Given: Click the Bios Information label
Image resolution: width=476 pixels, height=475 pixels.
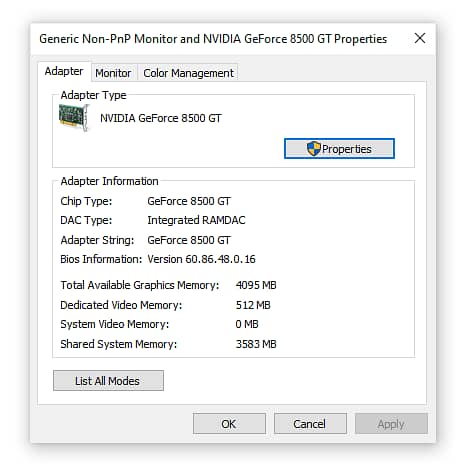Looking at the screenshot, I should click(x=101, y=259).
